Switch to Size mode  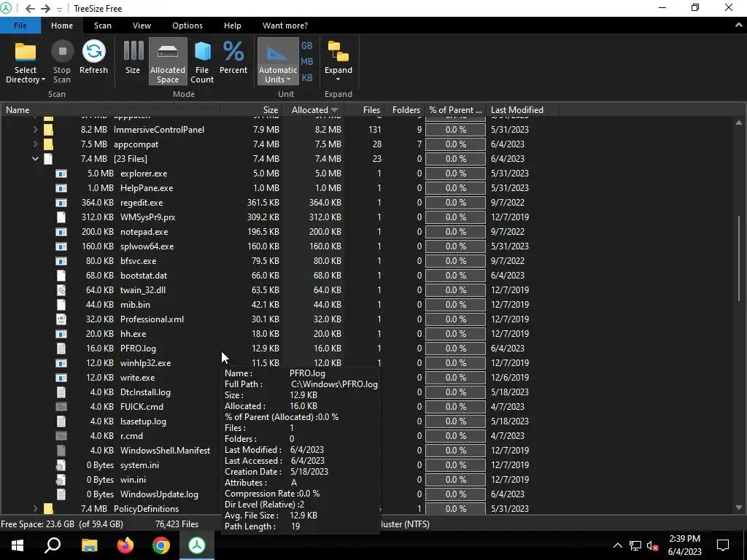(x=133, y=58)
